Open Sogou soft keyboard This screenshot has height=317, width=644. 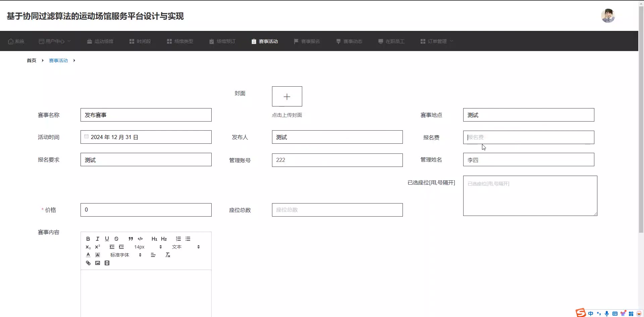coord(615,314)
